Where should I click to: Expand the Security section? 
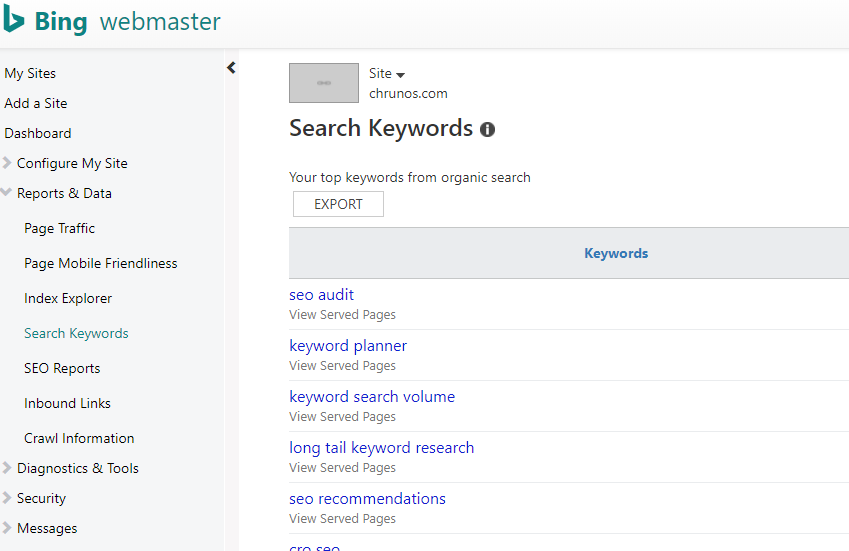point(6,498)
